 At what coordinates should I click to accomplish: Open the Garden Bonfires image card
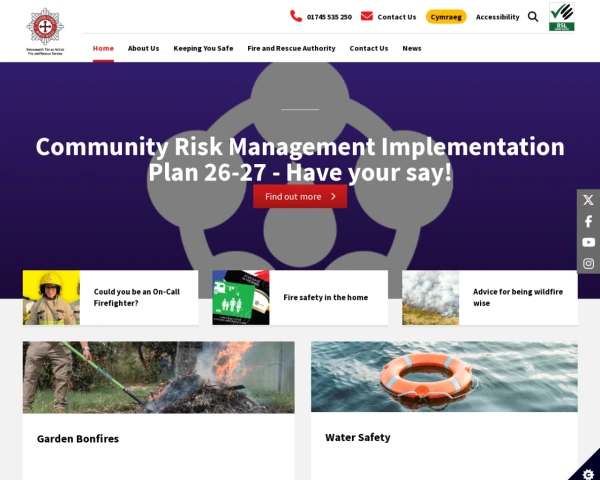158,378
